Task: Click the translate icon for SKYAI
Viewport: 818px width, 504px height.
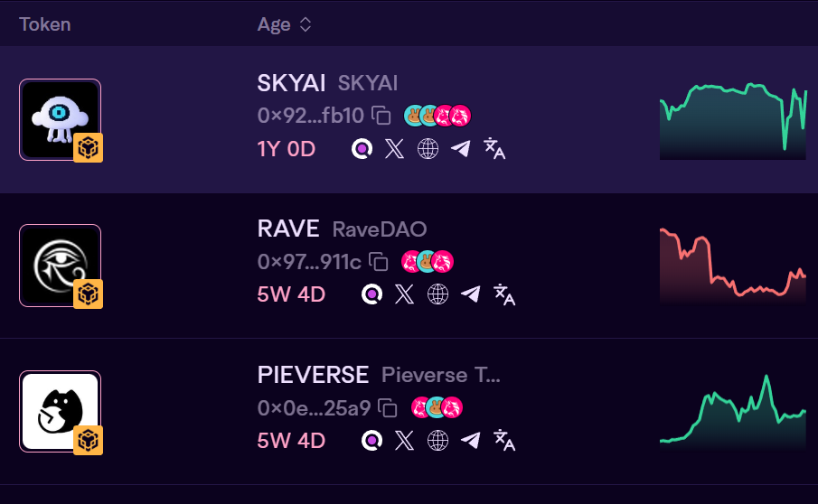Action: [494, 148]
